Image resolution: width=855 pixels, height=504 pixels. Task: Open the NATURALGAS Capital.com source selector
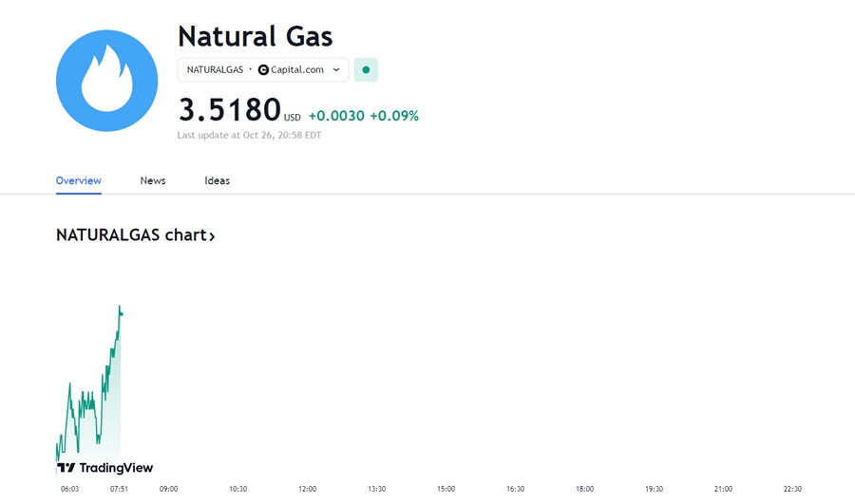click(x=263, y=69)
